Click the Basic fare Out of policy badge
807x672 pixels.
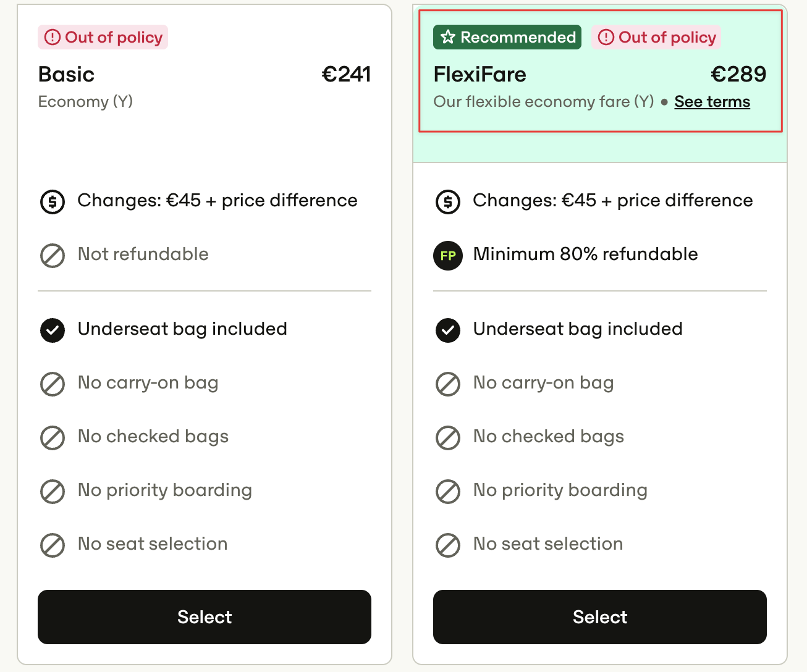(x=103, y=37)
